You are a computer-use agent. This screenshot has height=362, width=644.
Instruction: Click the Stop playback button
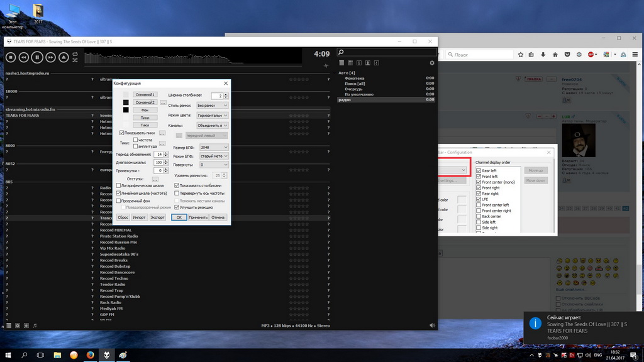(x=10, y=57)
